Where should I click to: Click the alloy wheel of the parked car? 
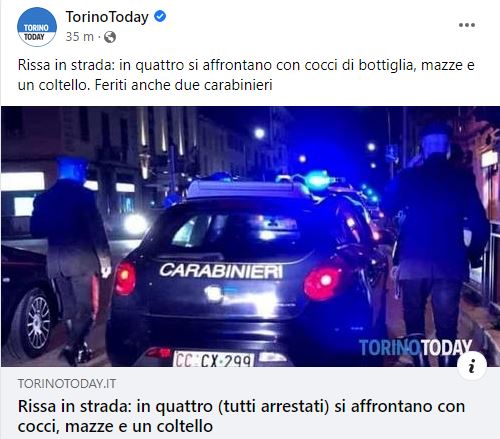click(35, 323)
